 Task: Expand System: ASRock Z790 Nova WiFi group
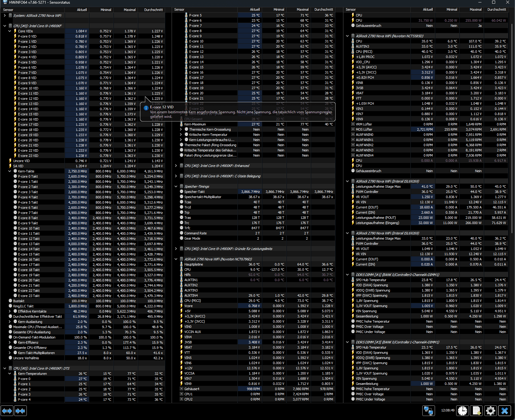click(5, 15)
